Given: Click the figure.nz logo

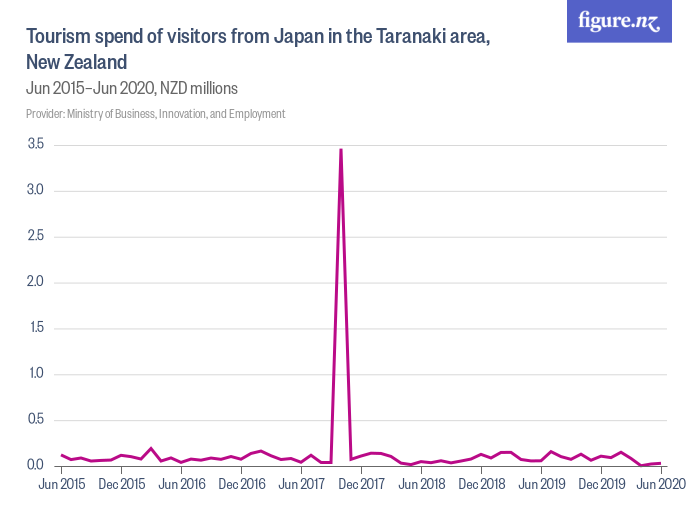Looking at the screenshot, I should [x=619, y=22].
